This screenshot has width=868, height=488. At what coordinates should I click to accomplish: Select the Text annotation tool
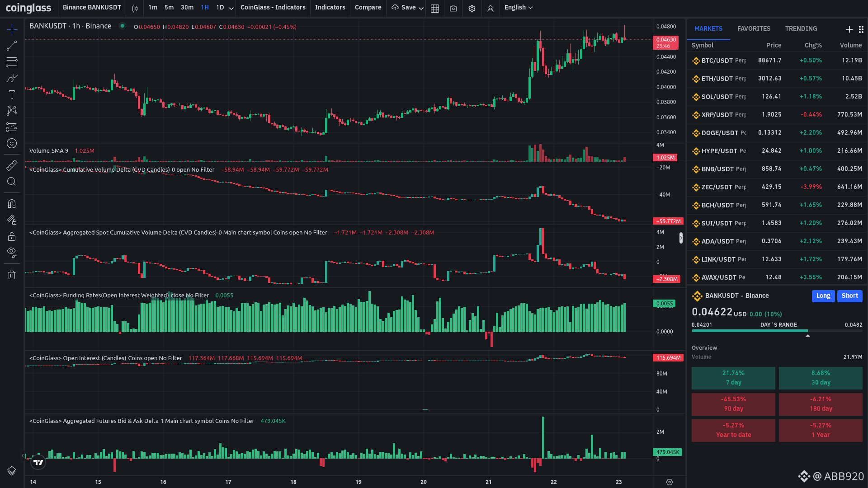(x=12, y=94)
